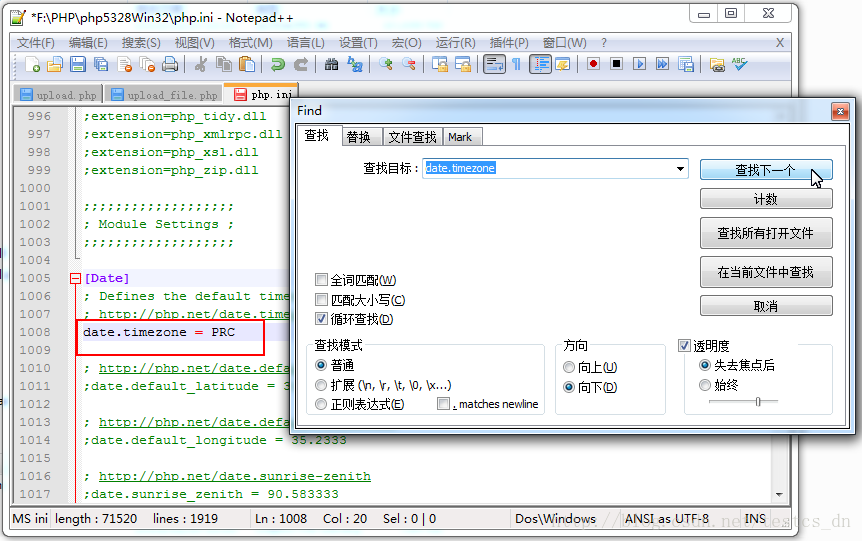Viewport: 862px width, 541px height.
Task: Switch to the upload_file.php document tab
Action: (x=164, y=95)
